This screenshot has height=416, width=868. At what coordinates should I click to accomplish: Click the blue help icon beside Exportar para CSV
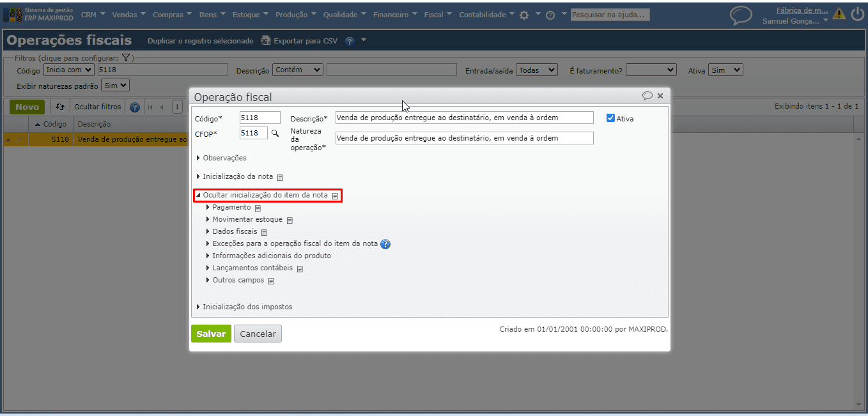click(350, 41)
